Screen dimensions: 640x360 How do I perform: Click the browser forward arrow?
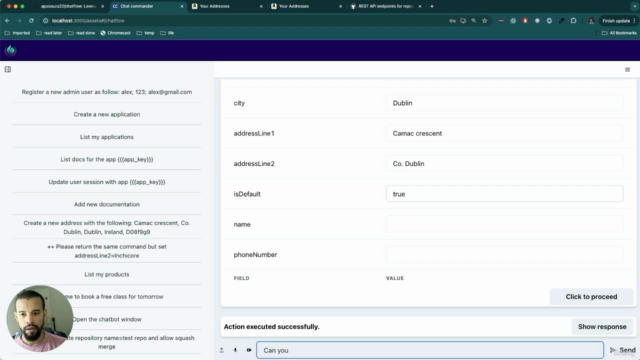(19, 20)
